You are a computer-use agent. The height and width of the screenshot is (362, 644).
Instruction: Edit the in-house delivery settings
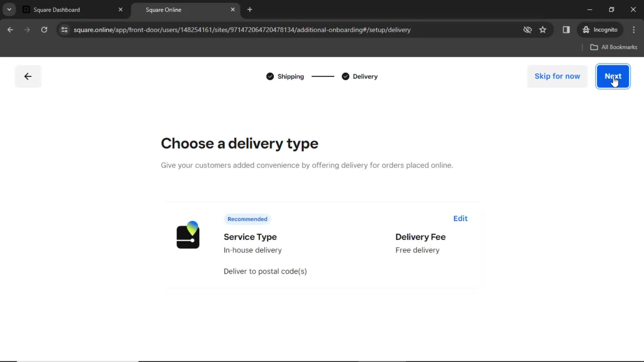461,218
